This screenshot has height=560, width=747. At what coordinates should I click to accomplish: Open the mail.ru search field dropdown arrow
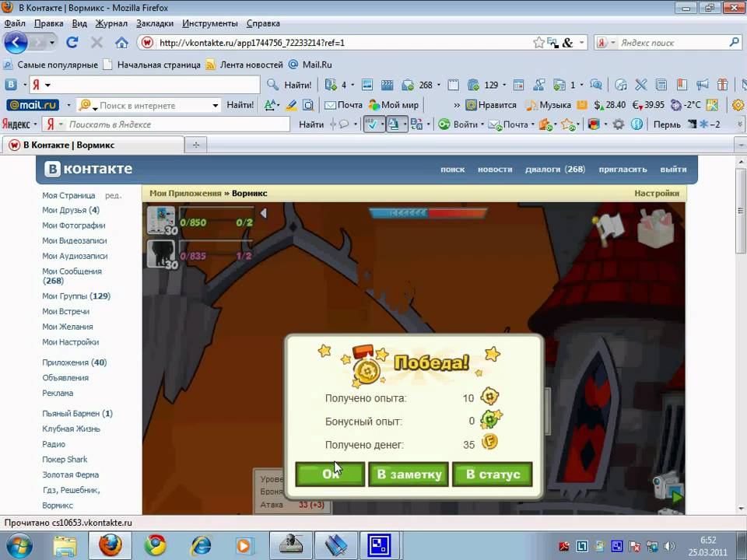click(x=216, y=105)
